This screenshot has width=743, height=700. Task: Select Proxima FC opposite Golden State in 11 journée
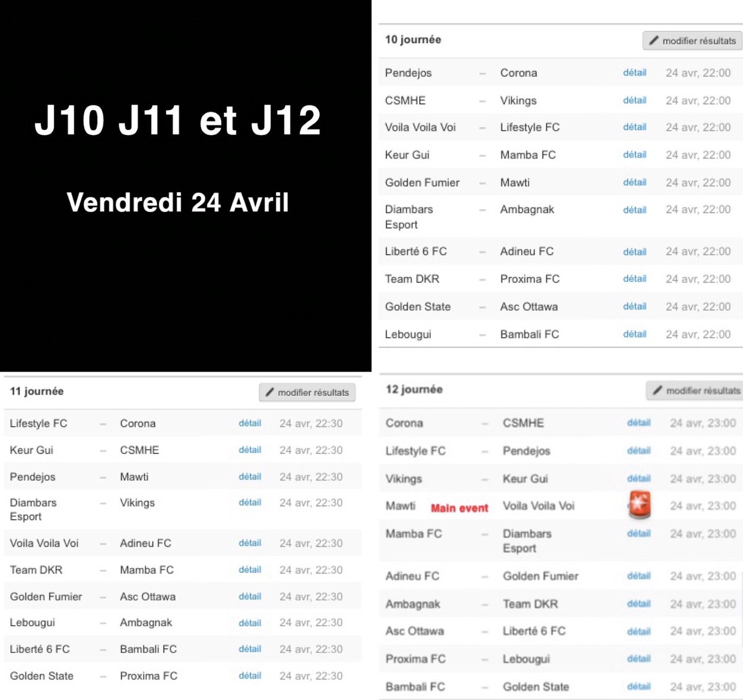(149, 676)
